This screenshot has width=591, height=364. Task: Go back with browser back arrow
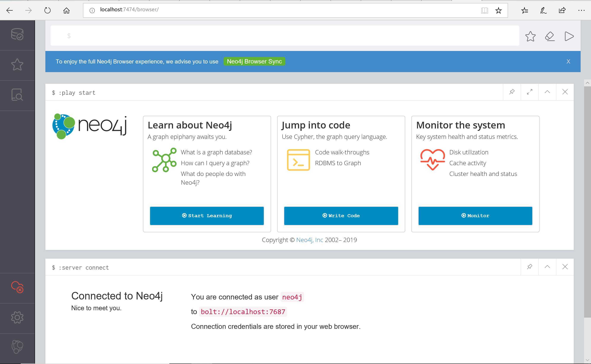click(10, 10)
